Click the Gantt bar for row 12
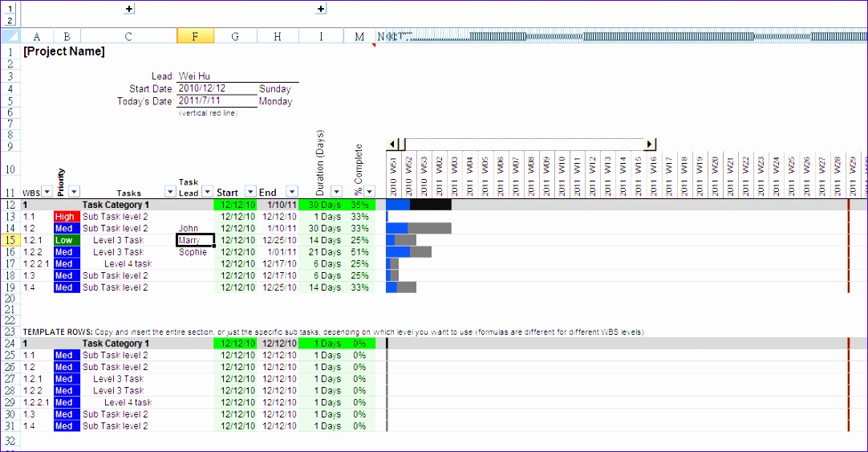The height and width of the screenshot is (452, 868). point(419,205)
